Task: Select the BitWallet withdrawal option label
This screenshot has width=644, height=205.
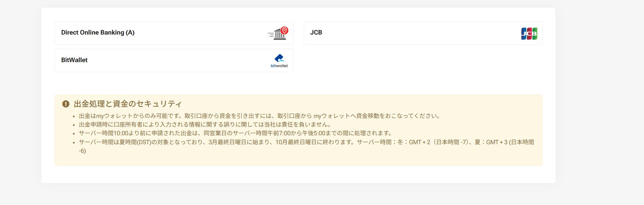Action: click(x=74, y=60)
